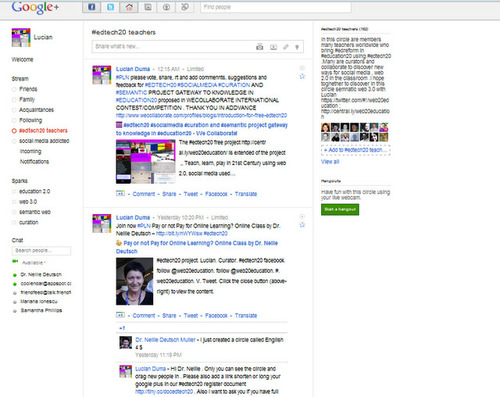Open the woman's photo thumbnail in second post

tap(135, 281)
